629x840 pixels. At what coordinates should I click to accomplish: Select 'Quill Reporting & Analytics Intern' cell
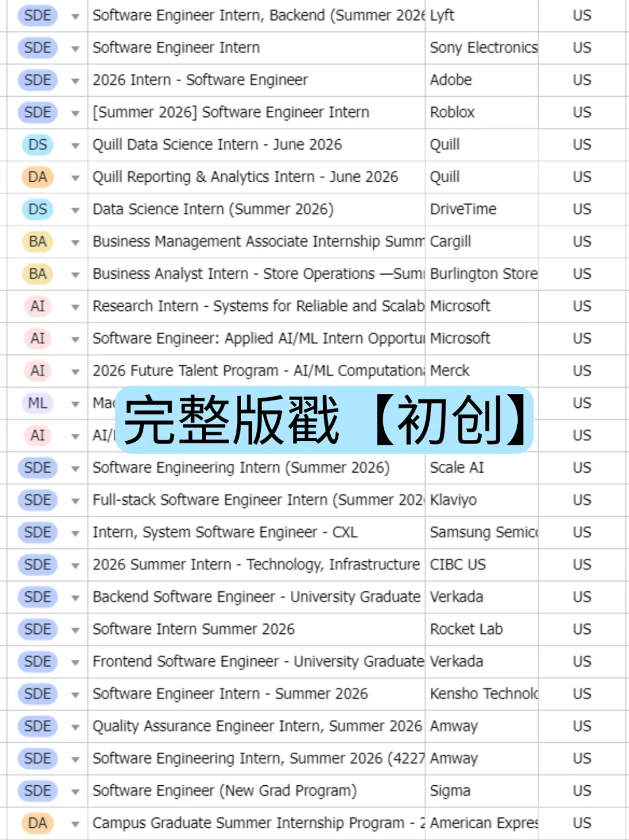point(256,177)
